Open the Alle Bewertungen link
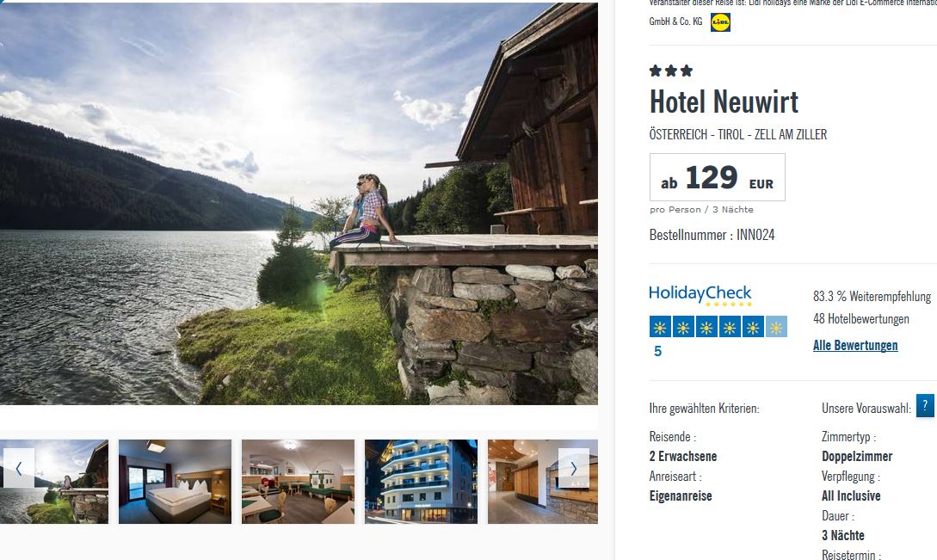Image resolution: width=937 pixels, height=560 pixels. point(855,346)
